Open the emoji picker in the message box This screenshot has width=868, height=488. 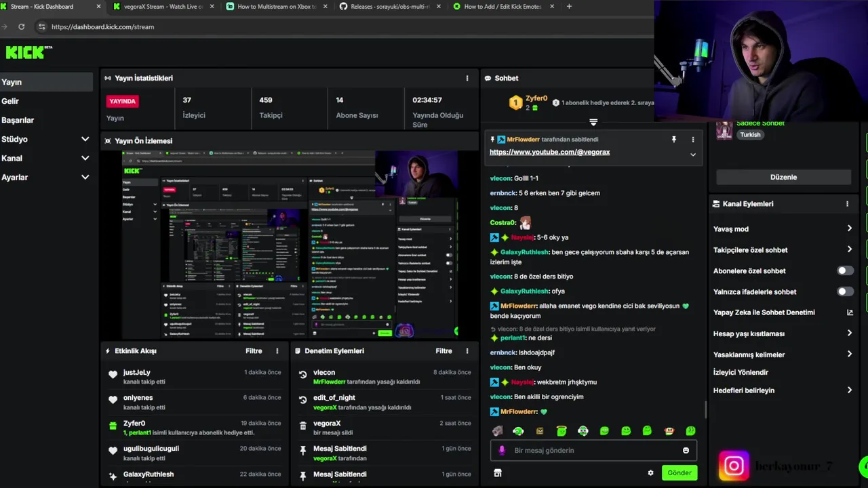[x=686, y=450]
